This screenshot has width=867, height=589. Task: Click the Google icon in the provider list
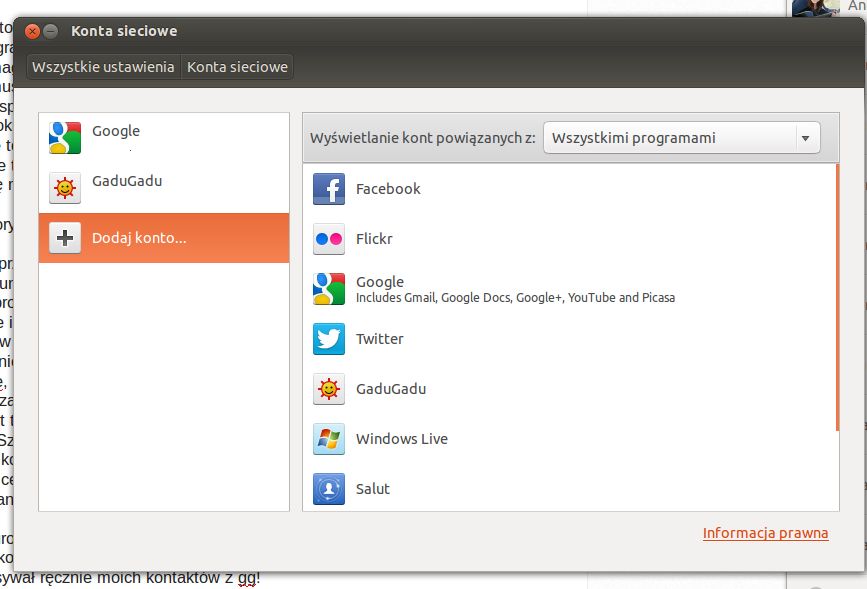(329, 289)
